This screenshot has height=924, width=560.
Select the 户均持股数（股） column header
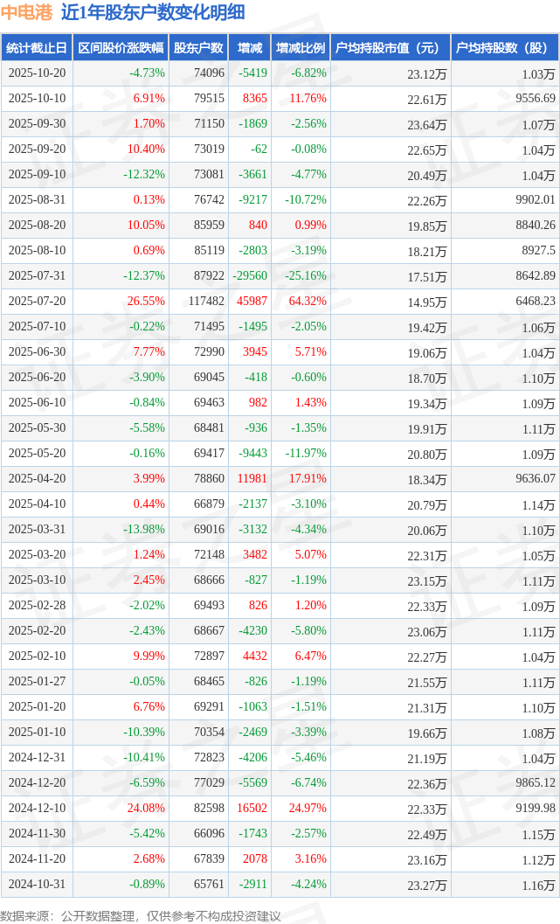[x=505, y=48]
